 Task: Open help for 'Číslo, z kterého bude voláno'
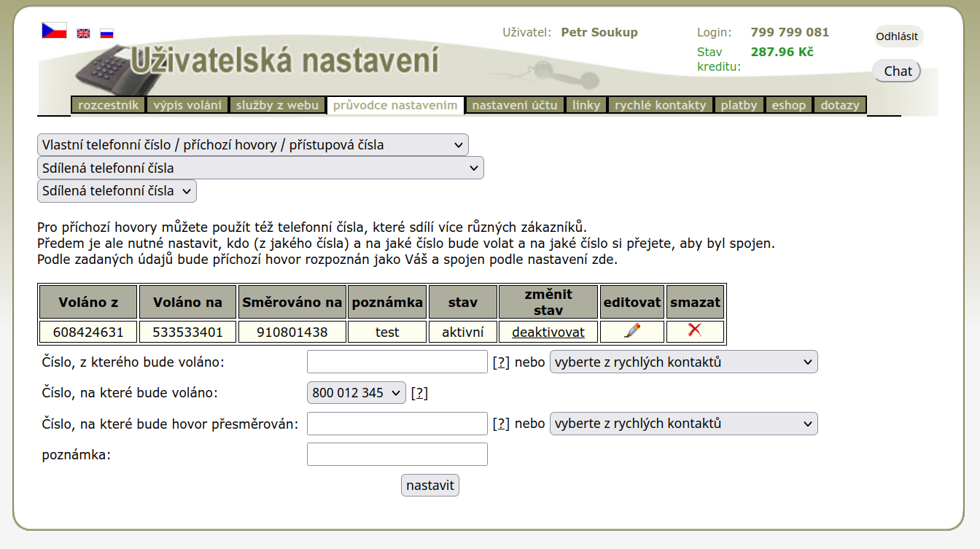(501, 361)
